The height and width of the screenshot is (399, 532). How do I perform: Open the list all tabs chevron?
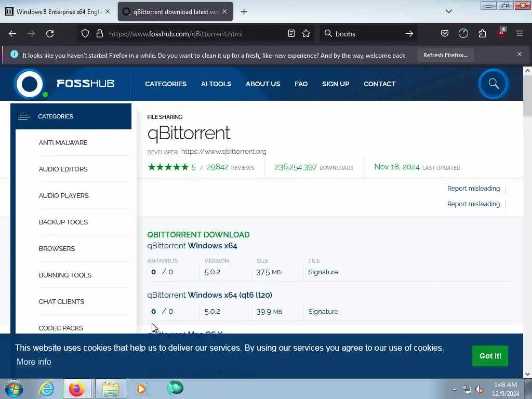click(x=449, y=11)
